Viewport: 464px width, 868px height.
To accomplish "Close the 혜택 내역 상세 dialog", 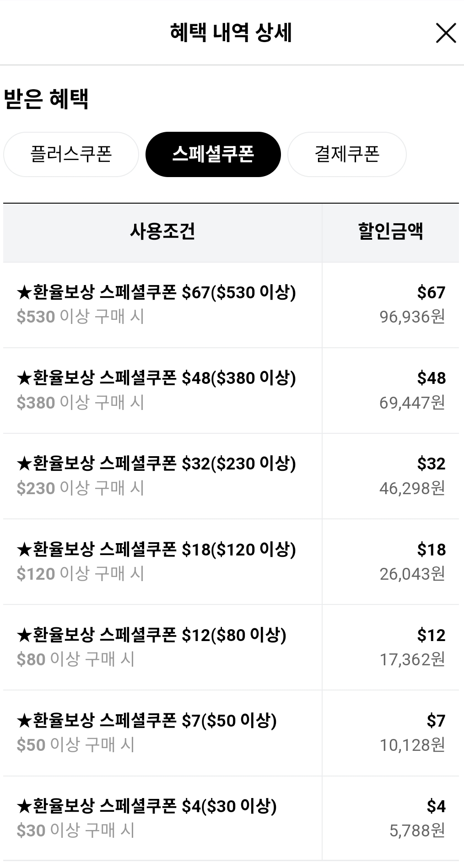I will click(446, 33).
